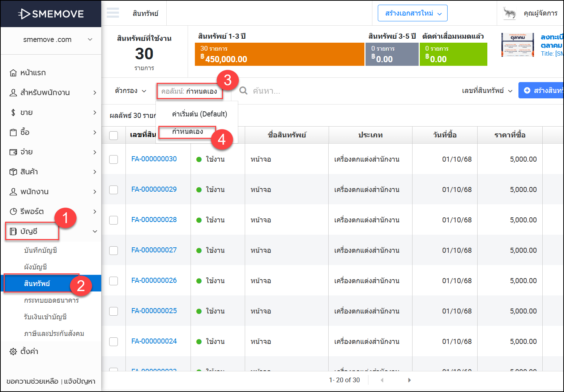
Task: Click the orange สินทรัพย์ 1-3 ปี summary bar
Action: coord(279,54)
